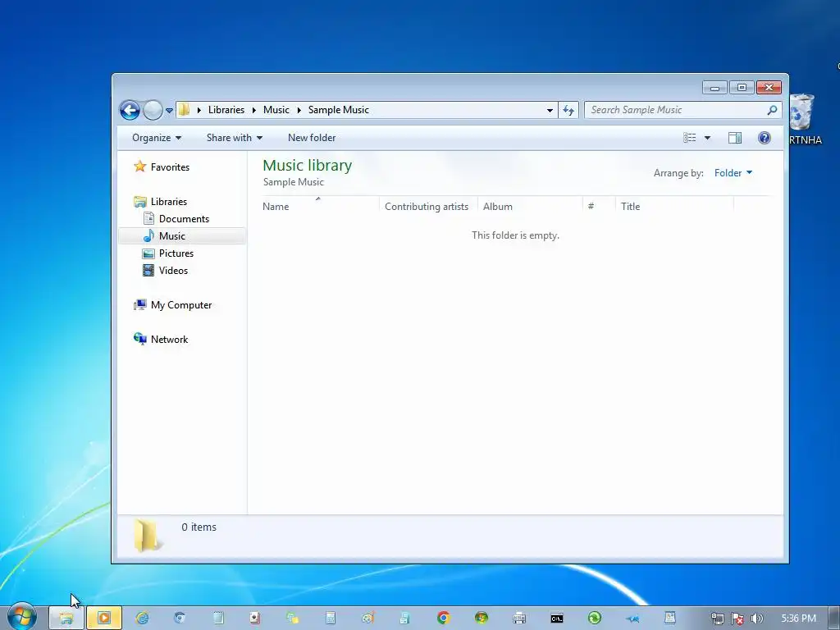Image resolution: width=840 pixels, height=630 pixels.
Task: Click the Music note icon in sidebar
Action: 148,235
